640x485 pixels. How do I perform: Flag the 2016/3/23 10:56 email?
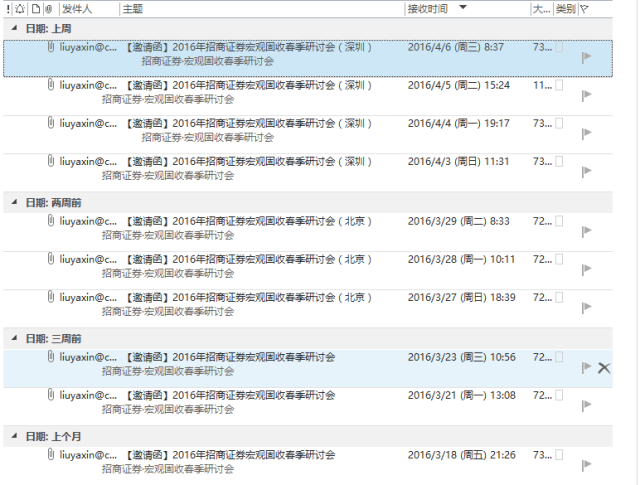pyautogui.click(x=587, y=367)
